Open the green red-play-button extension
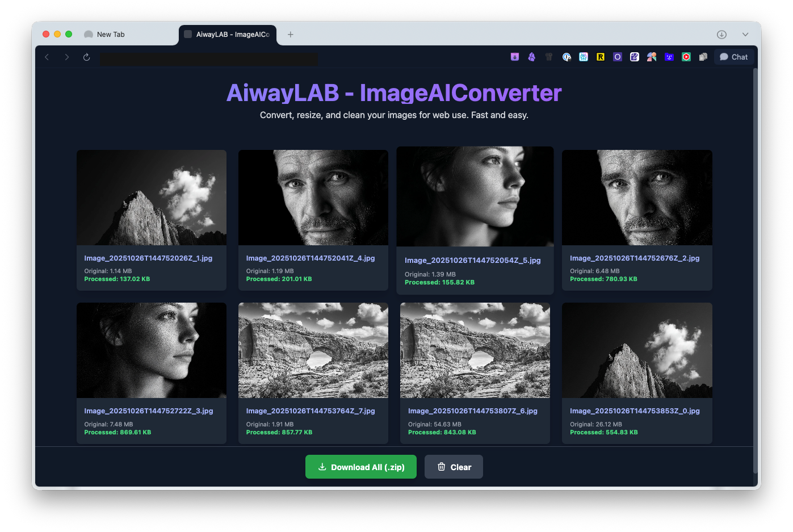793x532 pixels. (686, 57)
